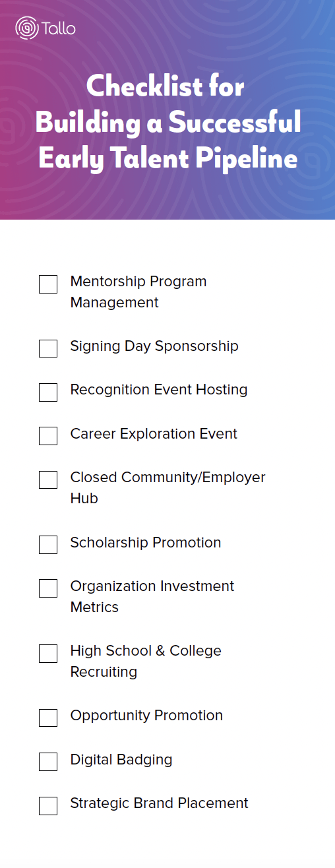Check the Strategic Brand Placement box
Image resolution: width=335 pixels, height=868 pixels.
(x=48, y=805)
